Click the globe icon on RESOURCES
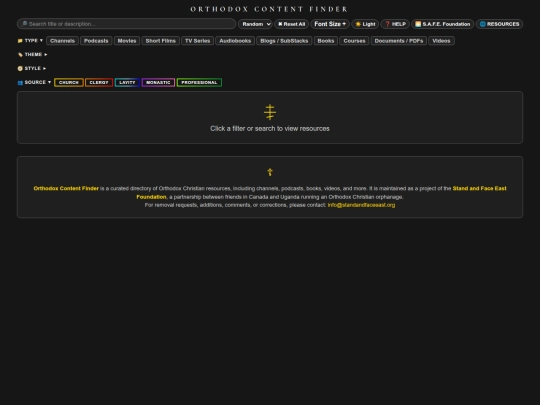Screen dimensions: 540x405 [483, 24]
